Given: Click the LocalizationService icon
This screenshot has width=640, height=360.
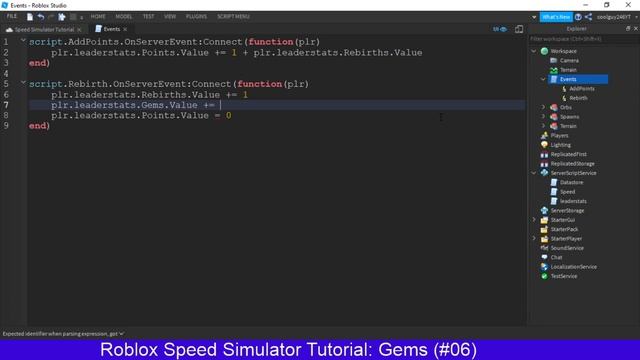Looking at the screenshot, I should click(544, 267).
